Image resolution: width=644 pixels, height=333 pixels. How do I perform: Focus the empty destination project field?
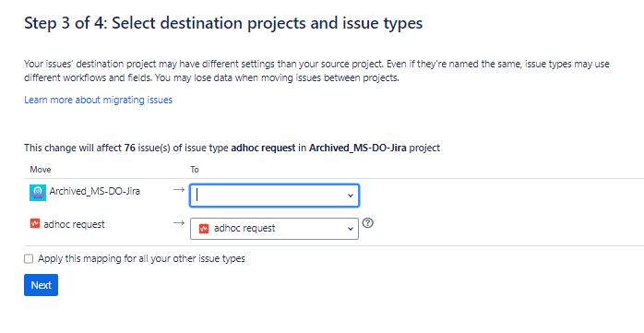[274, 196]
